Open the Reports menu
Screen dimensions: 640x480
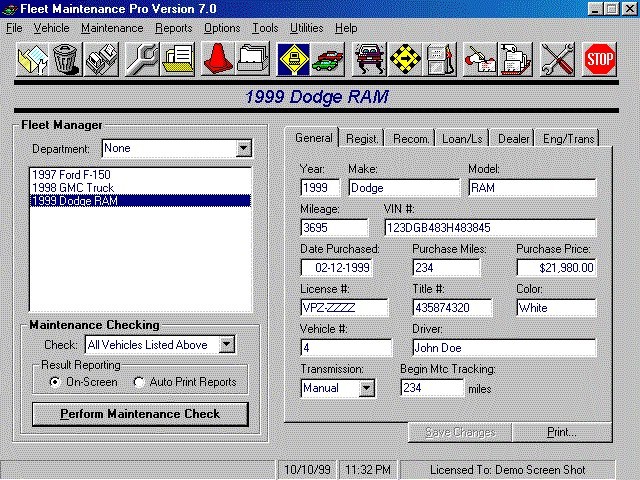173,28
